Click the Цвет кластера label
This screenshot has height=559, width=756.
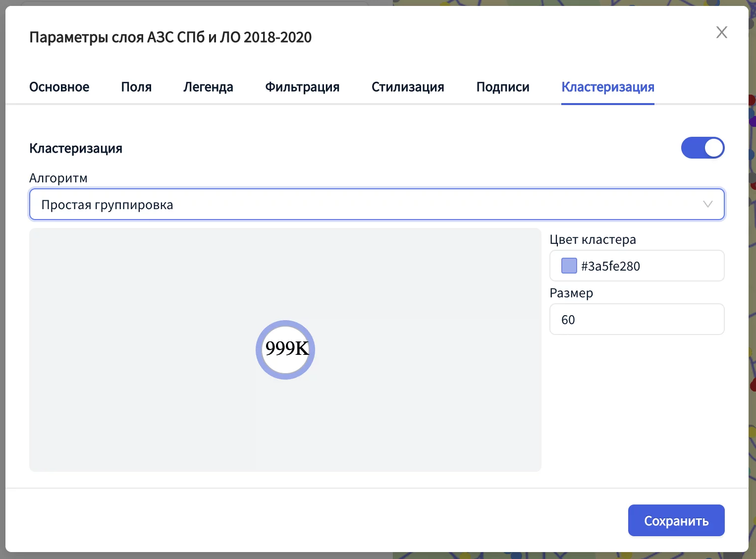coord(593,240)
